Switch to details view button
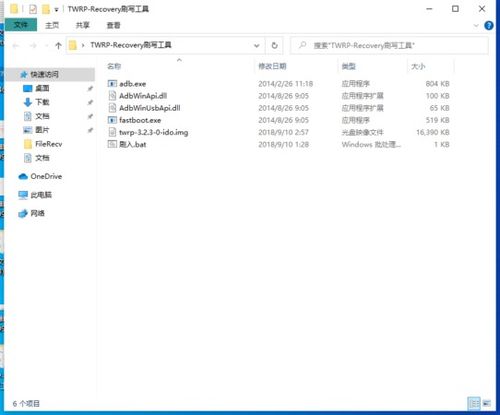This screenshot has width=500, height=415. pyautogui.click(x=474, y=403)
